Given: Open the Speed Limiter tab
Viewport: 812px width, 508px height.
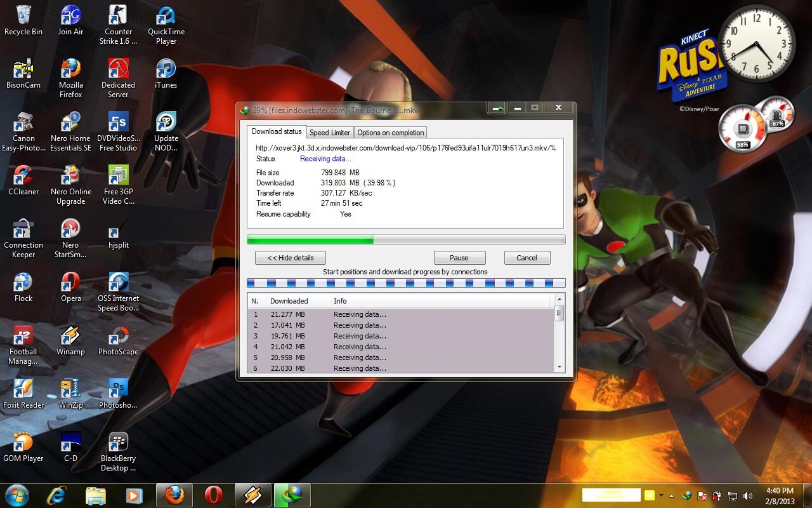Looking at the screenshot, I should pyautogui.click(x=330, y=133).
